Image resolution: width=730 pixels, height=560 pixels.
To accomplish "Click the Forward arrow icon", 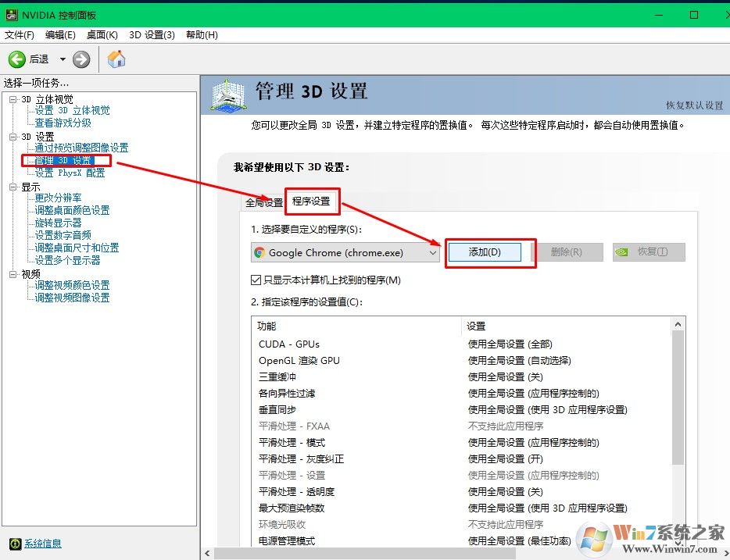I will (x=81, y=59).
